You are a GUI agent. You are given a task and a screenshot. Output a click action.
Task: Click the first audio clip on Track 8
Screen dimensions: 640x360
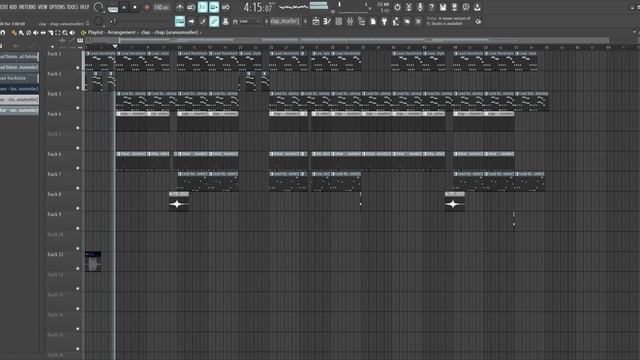pyautogui.click(x=179, y=202)
